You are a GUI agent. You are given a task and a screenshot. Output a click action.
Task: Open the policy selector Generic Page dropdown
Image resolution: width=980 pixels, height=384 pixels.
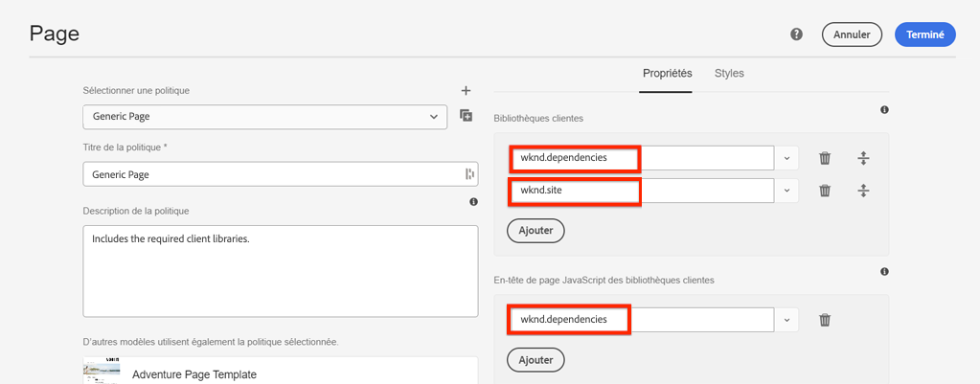click(x=264, y=117)
